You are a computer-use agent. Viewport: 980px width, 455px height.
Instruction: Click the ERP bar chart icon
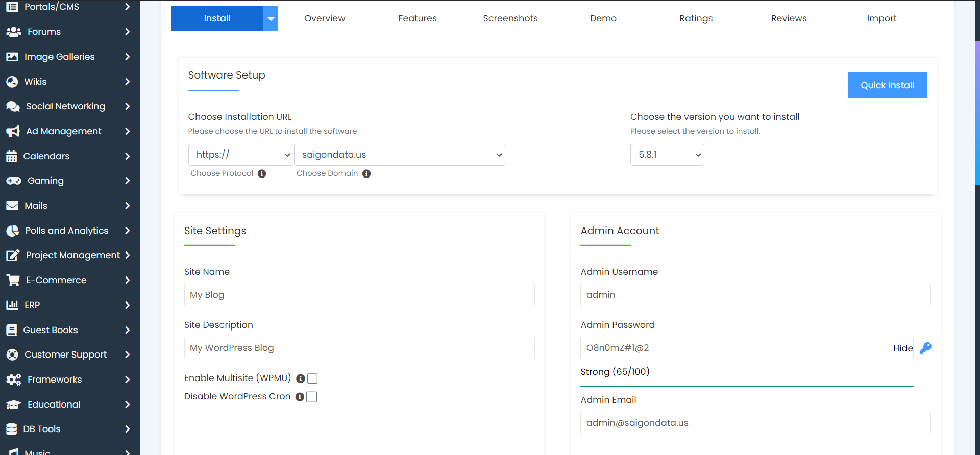tap(12, 305)
